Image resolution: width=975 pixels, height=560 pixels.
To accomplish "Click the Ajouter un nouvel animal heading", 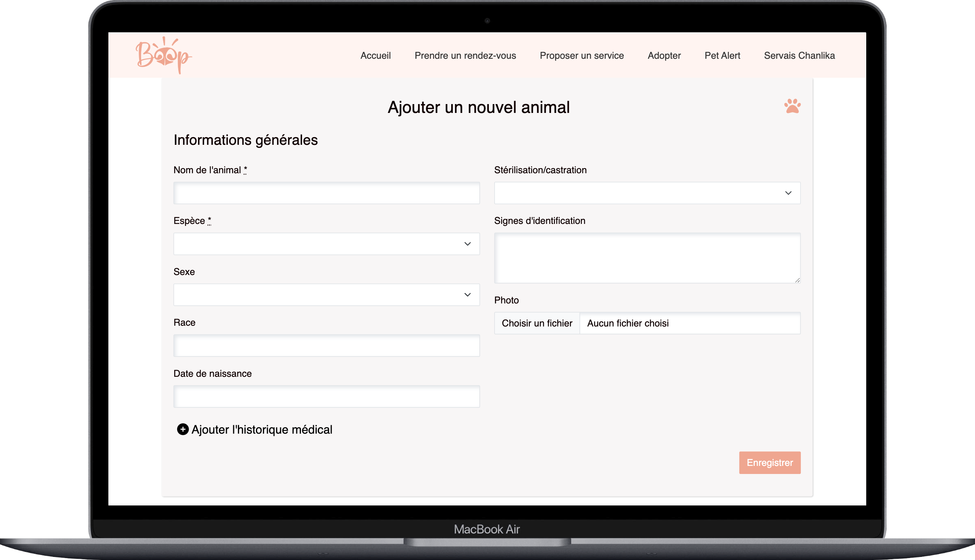I will click(x=478, y=107).
